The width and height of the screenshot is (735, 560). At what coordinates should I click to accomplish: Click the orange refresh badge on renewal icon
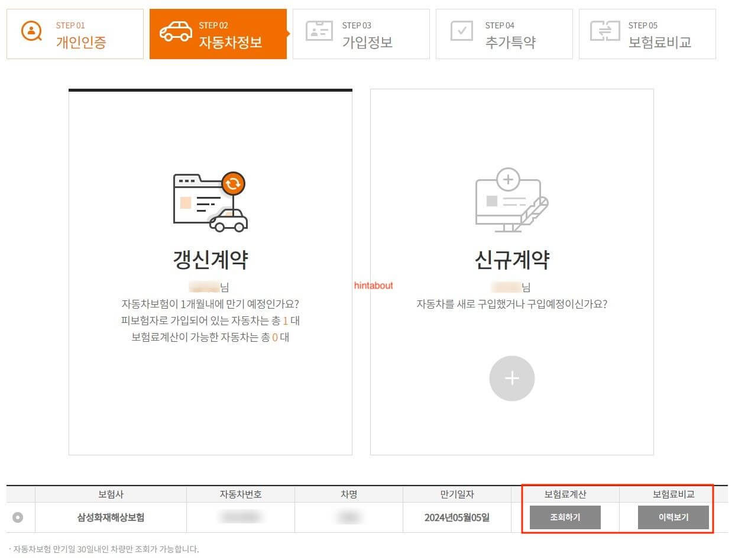[234, 183]
